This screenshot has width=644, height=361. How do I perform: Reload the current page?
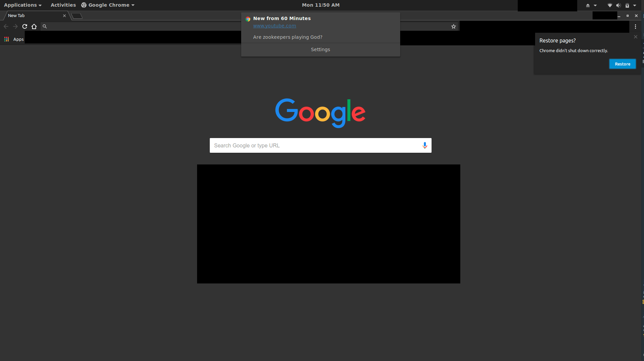25,26
